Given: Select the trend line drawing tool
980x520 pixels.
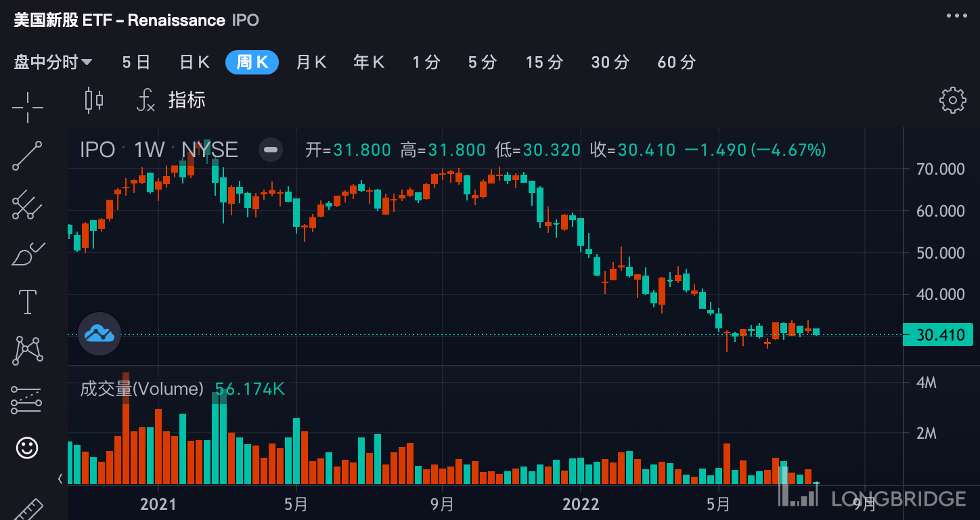Looking at the screenshot, I should coord(28,156).
